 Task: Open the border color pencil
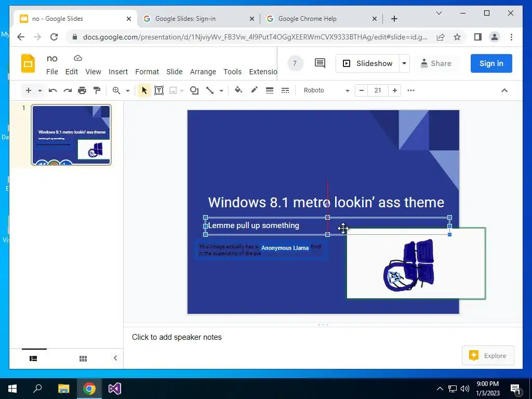(x=254, y=90)
